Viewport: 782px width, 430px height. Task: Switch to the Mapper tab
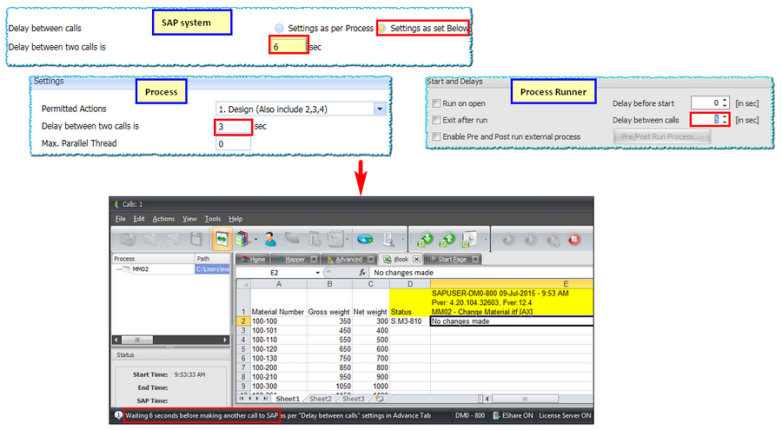point(295,259)
